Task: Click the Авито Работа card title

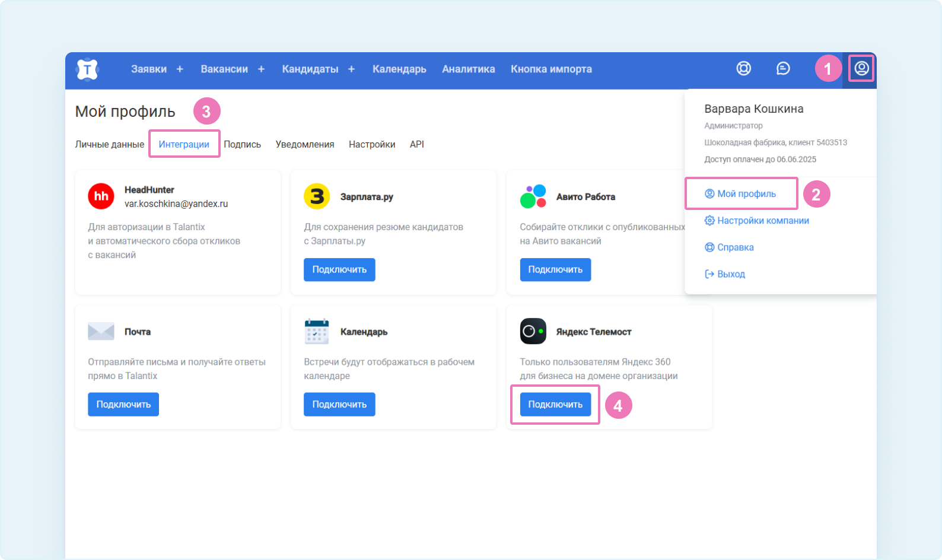Action: (x=585, y=197)
